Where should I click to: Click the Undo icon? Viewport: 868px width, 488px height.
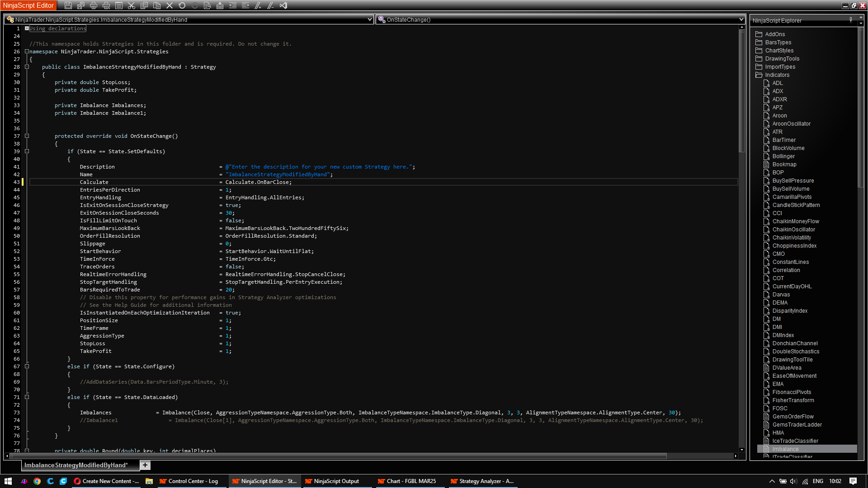182,5
